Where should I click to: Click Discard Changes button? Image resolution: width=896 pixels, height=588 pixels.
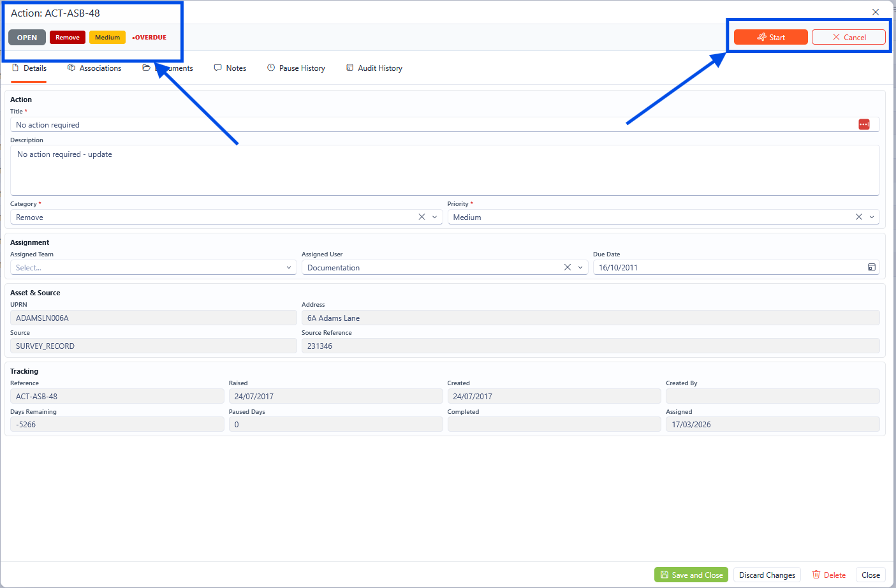[767, 575]
